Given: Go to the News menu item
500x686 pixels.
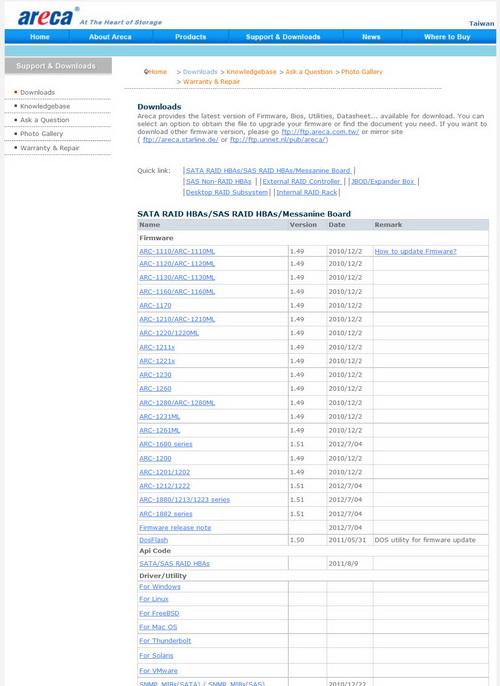Looking at the screenshot, I should tap(371, 37).
